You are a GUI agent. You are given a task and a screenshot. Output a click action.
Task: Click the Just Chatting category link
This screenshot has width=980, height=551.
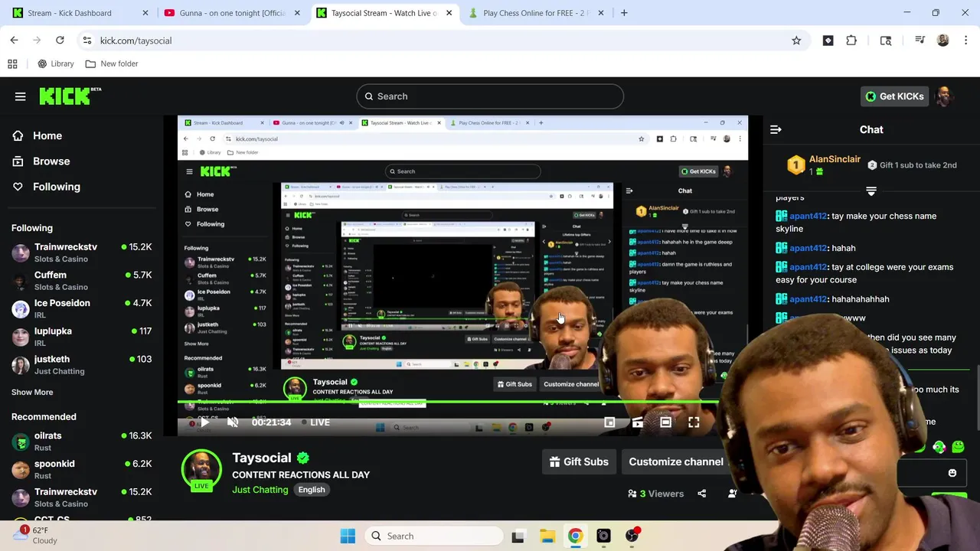pos(260,490)
